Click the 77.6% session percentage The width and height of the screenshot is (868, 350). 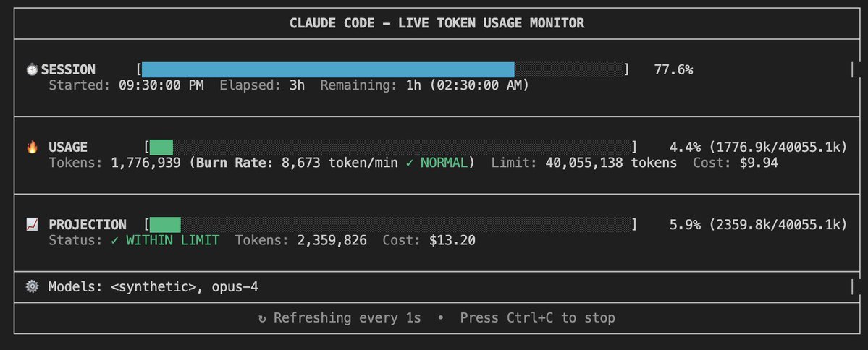pos(673,70)
